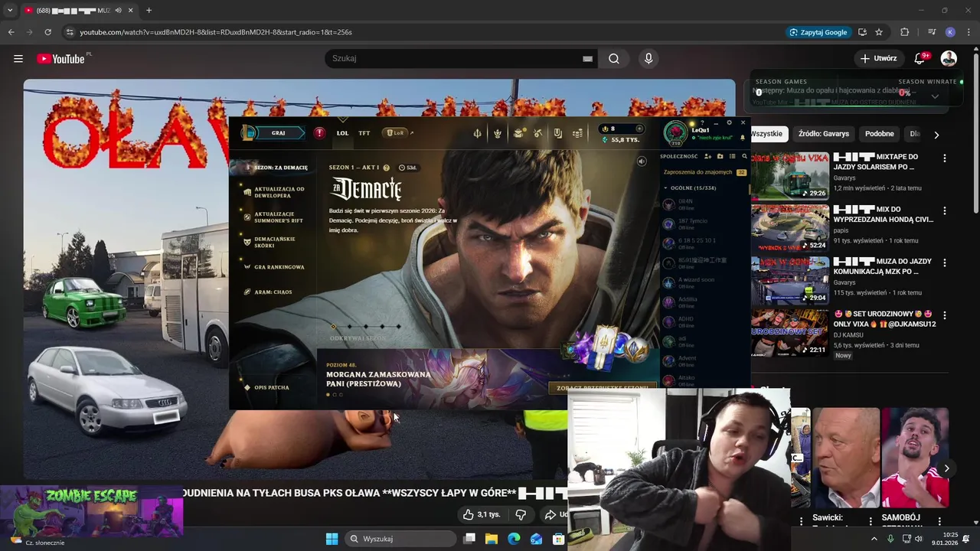Open the crafting hammer icon in League navbar
This screenshot has height=551, width=980.
click(538, 133)
